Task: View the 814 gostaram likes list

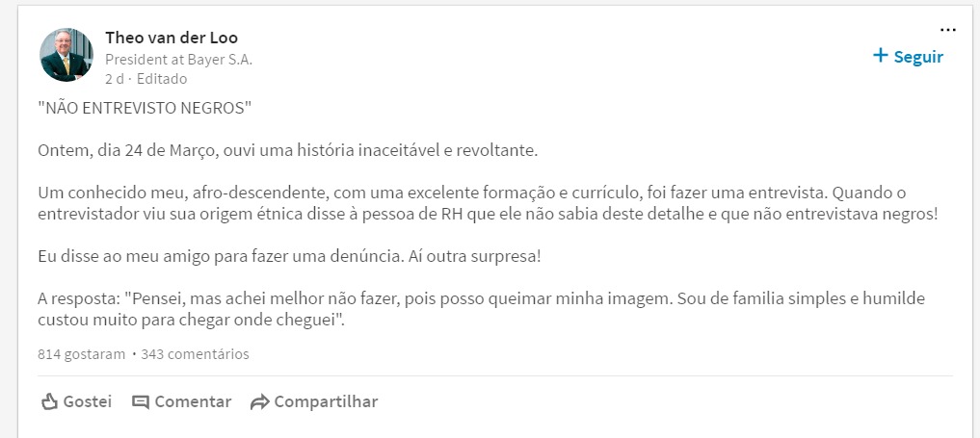Action: tap(81, 354)
